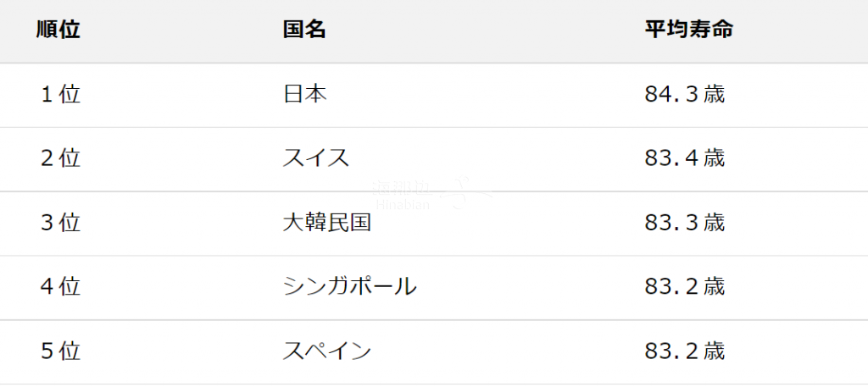Screen dimensions: 868x387
Task: Click the 4位 rank cell
Action: [60, 287]
